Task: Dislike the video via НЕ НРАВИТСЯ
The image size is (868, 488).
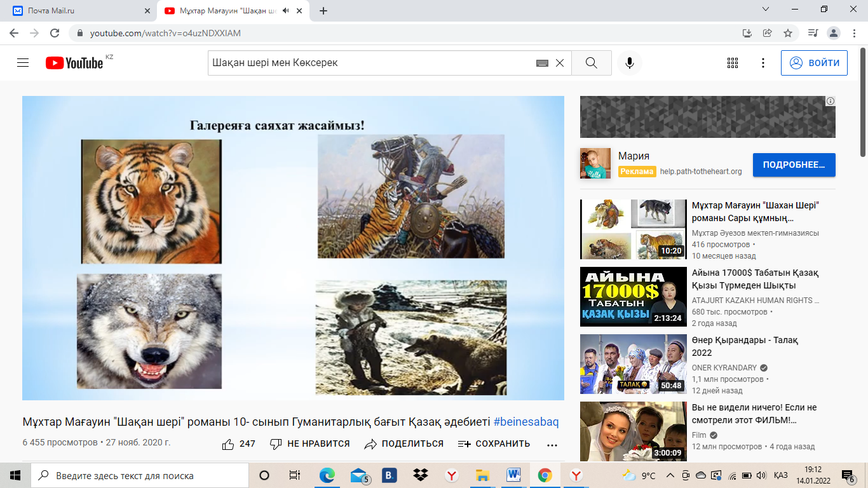Action: [310, 444]
